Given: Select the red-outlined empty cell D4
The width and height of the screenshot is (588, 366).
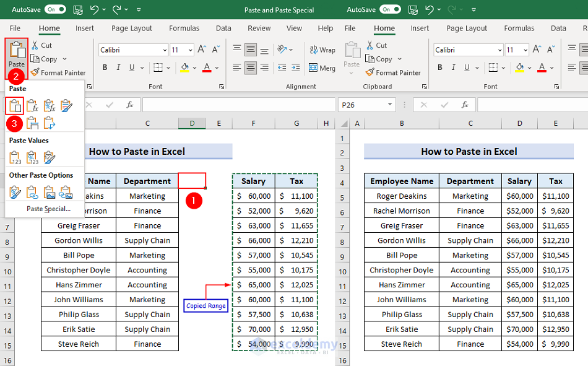Looking at the screenshot, I should point(192,181).
